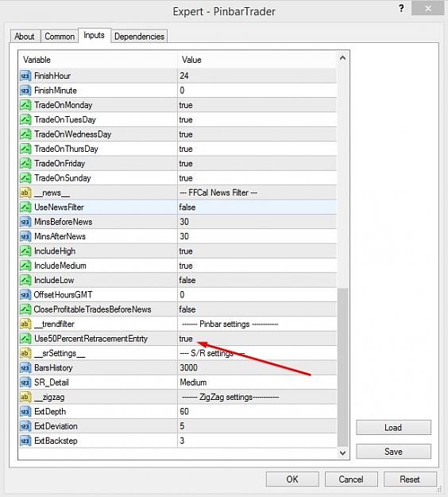Open value dropdown for TradeOnSunday
The height and width of the screenshot is (497, 448).
(257, 178)
